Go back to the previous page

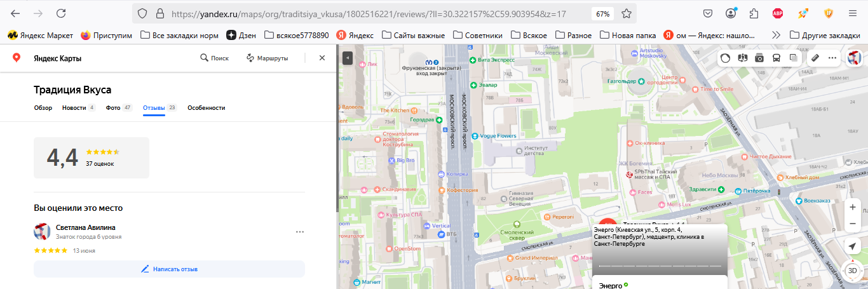pyautogui.click(x=15, y=13)
